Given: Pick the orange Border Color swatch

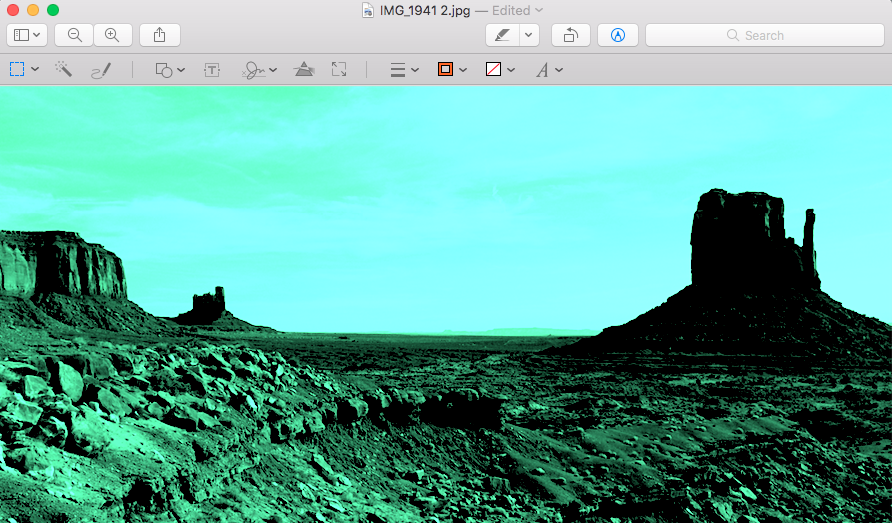Looking at the screenshot, I should pyautogui.click(x=445, y=69).
